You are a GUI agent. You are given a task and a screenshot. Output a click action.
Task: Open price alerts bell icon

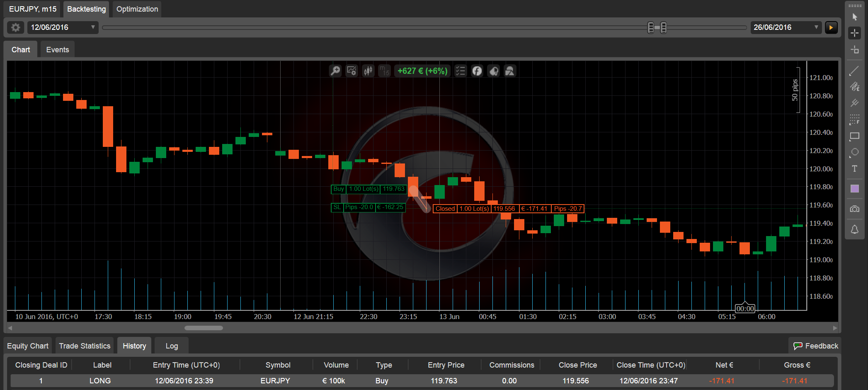pos(855,229)
